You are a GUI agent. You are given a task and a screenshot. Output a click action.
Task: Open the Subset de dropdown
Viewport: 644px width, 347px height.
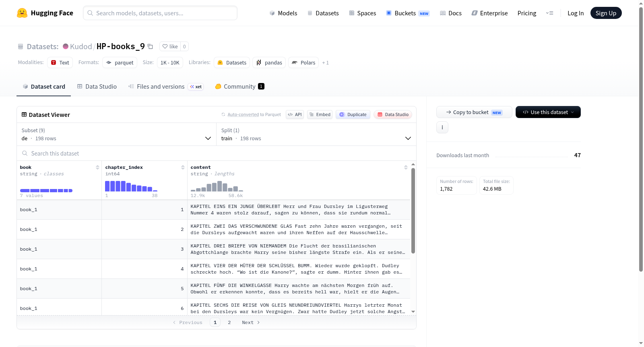117,134
